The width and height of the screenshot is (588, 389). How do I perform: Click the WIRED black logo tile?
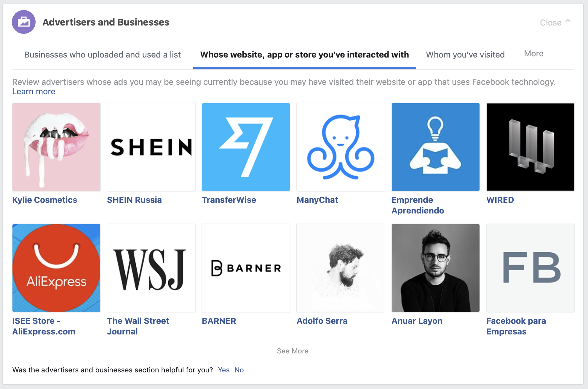[531, 147]
